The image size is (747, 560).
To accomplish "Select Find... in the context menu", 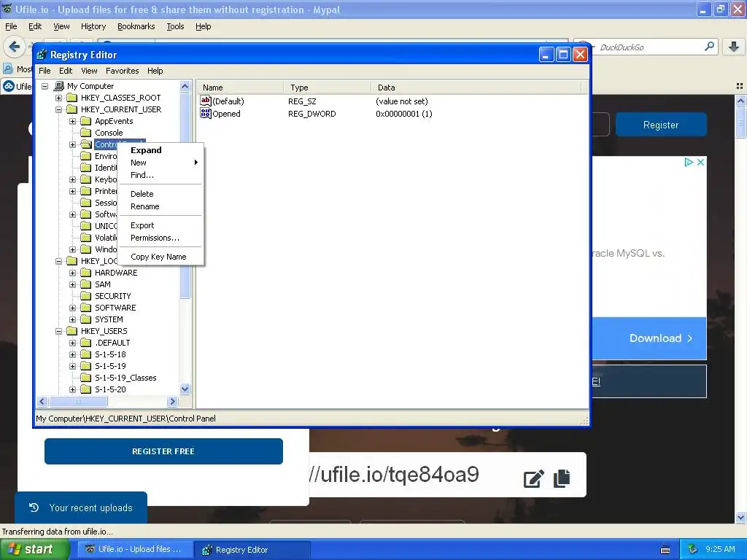I will tap(160, 175).
